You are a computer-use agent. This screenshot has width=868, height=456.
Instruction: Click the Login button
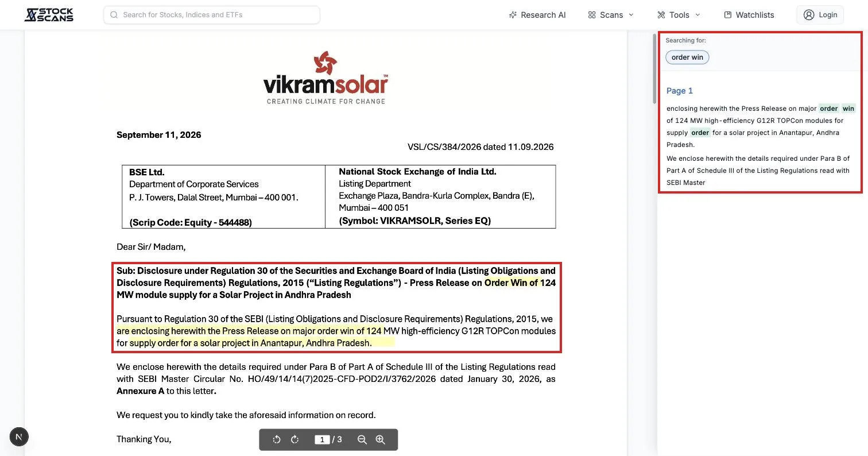820,15
